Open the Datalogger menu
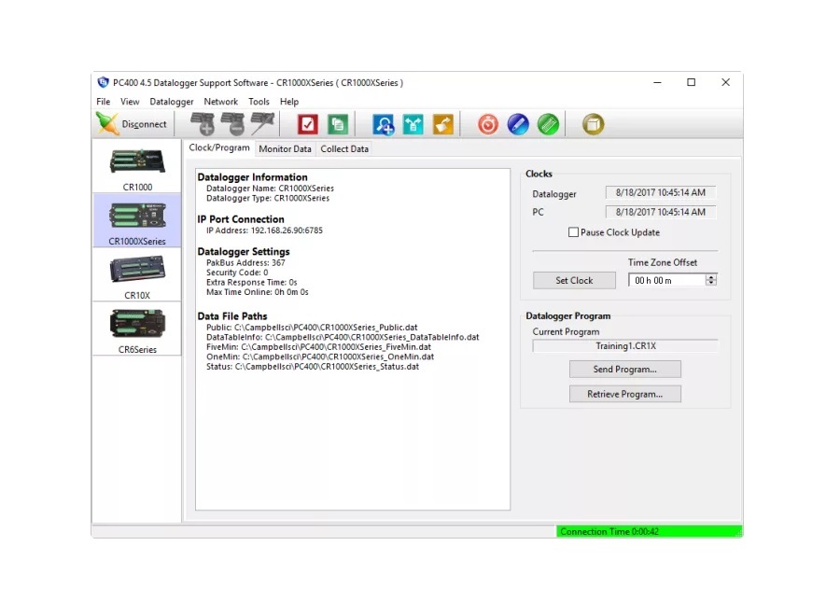This screenshot has height=616, width=840. 172,101
